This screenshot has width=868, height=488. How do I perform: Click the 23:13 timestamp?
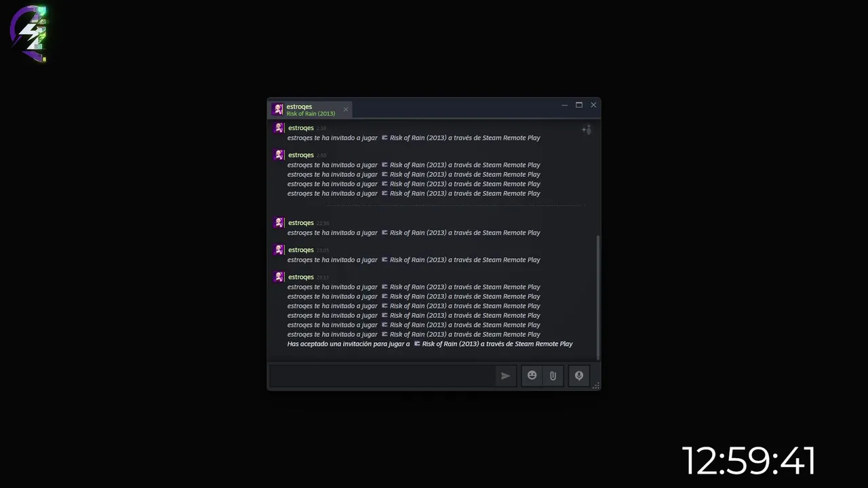tap(323, 278)
